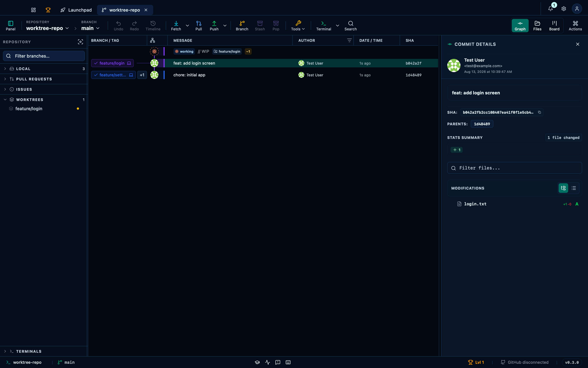Open the notifications bell
Image resolution: width=588 pixels, height=368 pixels.
tap(551, 9)
